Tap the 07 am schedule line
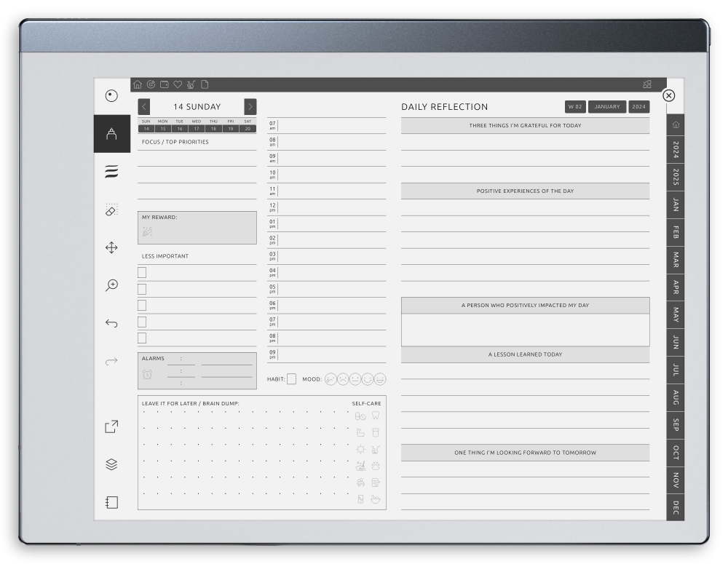 point(326,126)
